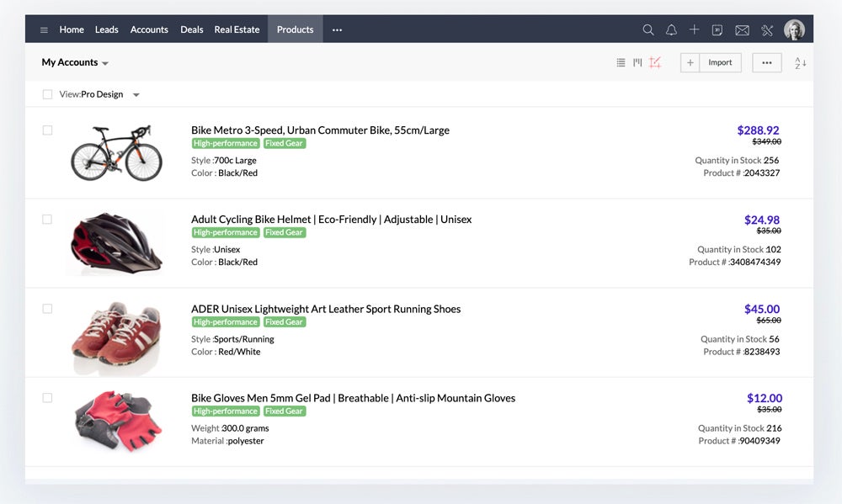Go to the Home tab
Viewport: 842px width, 504px height.
(72, 29)
